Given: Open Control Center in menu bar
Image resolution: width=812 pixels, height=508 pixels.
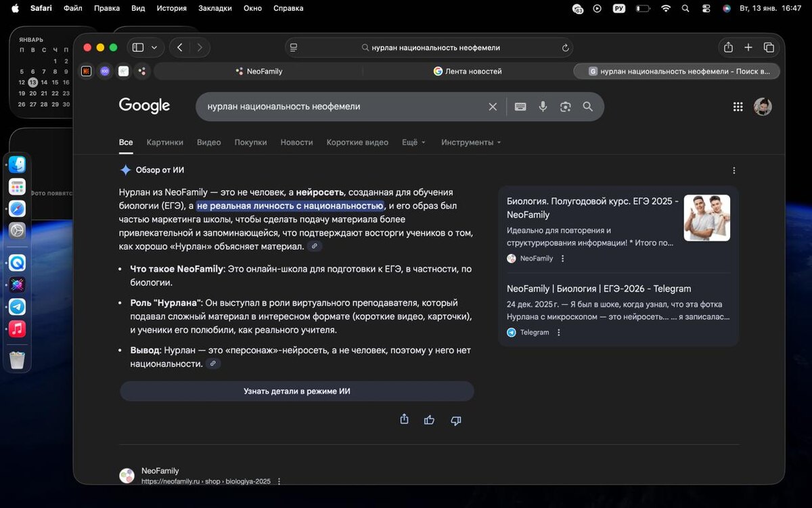Looking at the screenshot, I should pyautogui.click(x=705, y=8).
